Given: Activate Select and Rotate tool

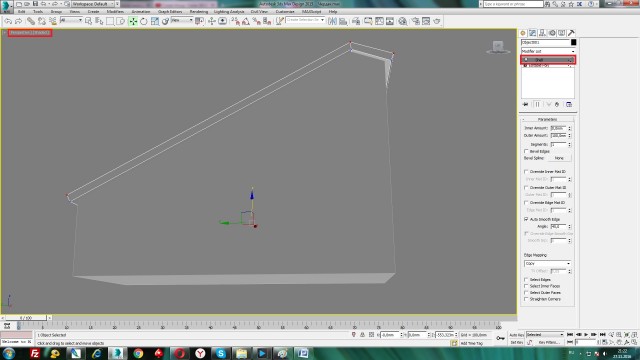Looking at the screenshot, I should (144, 21).
